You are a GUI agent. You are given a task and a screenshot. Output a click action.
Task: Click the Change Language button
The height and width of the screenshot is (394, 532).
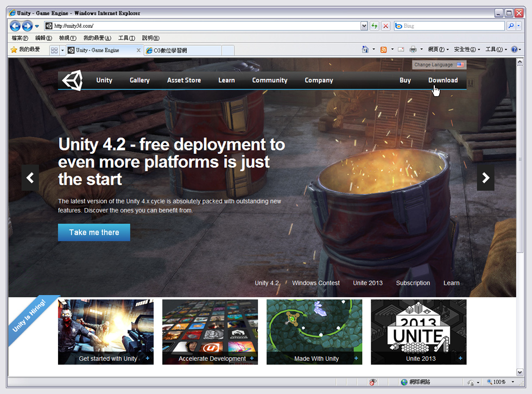click(439, 65)
